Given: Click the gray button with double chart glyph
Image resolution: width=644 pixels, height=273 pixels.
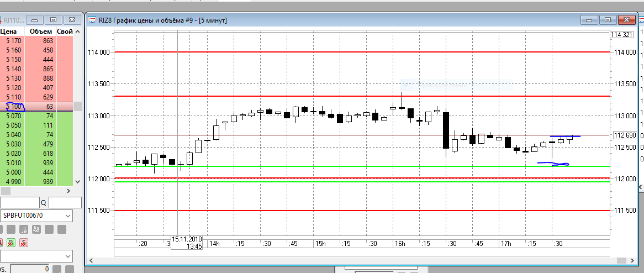Looking at the screenshot, I should [36, 229].
